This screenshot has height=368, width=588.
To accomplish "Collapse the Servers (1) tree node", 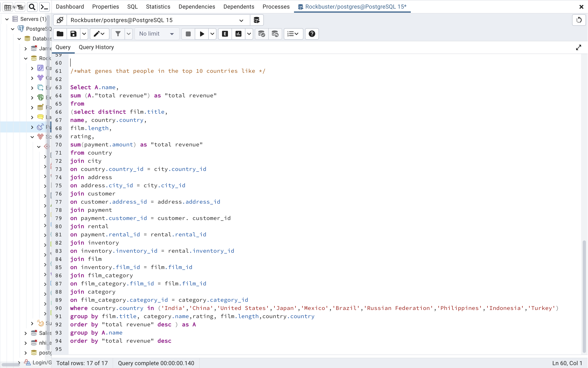I will tap(7, 19).
